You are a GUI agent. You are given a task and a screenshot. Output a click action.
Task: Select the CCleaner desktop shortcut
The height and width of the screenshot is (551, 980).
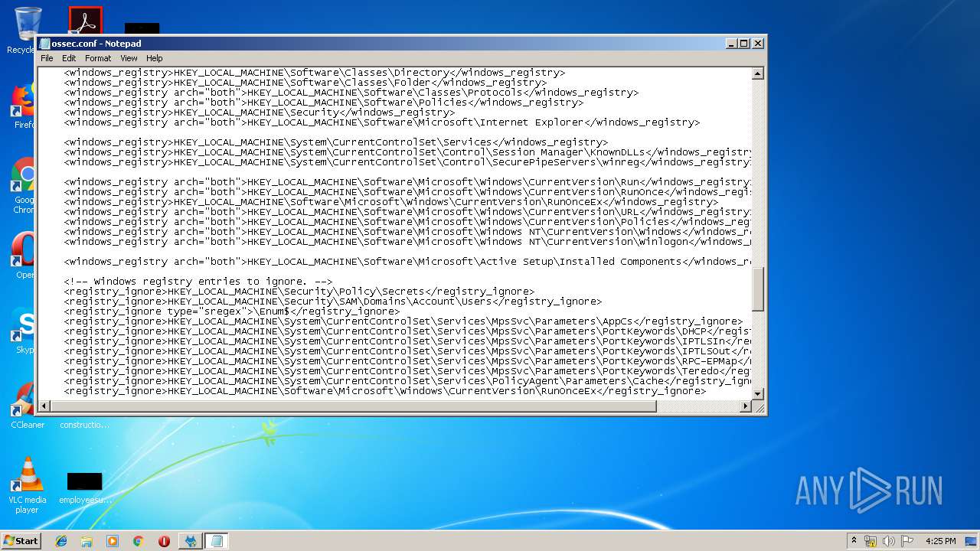click(27, 406)
